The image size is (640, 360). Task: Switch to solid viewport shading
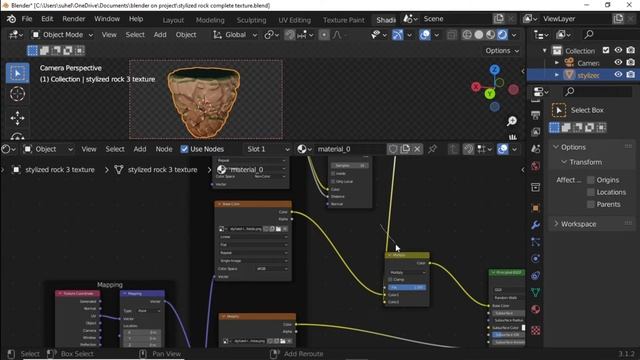479,35
